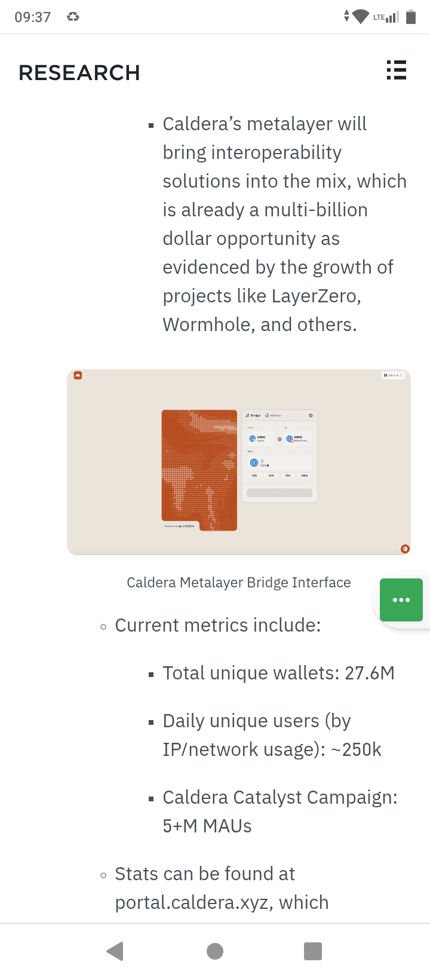Click the swap arrow between USDC tokens

(279, 439)
